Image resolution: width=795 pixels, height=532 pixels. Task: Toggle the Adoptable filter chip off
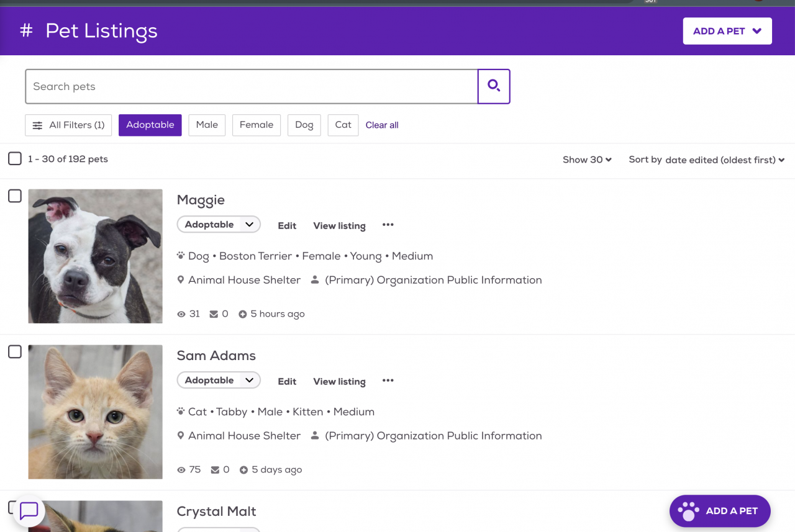point(150,125)
